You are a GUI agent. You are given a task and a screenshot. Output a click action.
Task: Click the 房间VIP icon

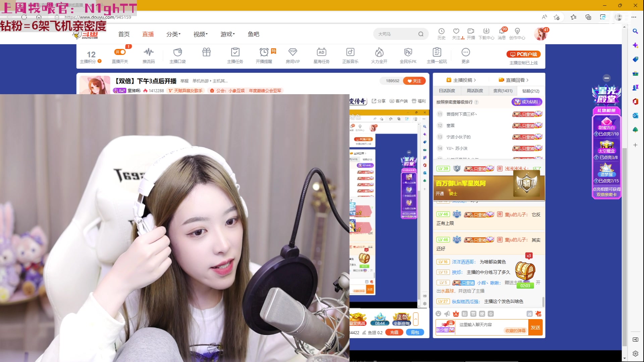click(x=292, y=55)
